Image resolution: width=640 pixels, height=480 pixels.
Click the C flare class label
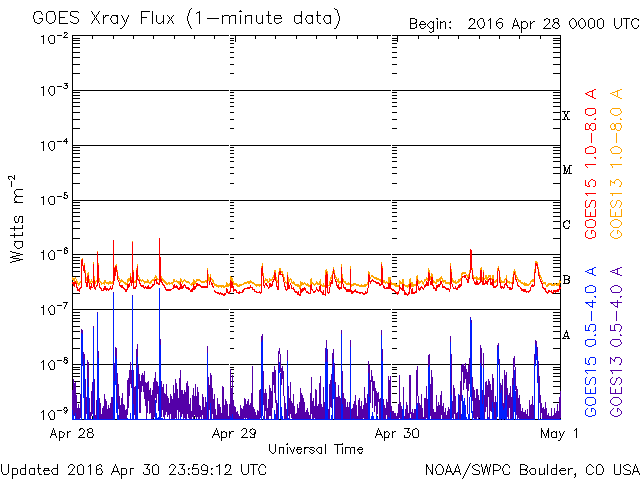point(566,224)
